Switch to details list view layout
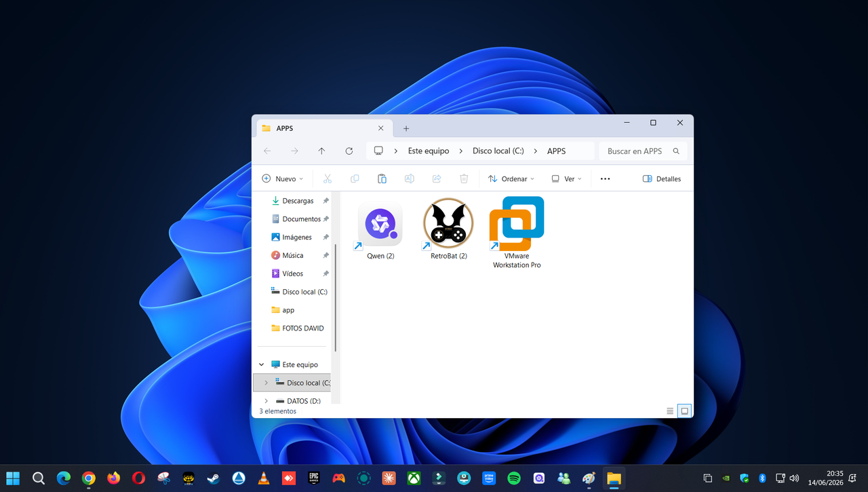The image size is (868, 492). [x=670, y=411]
